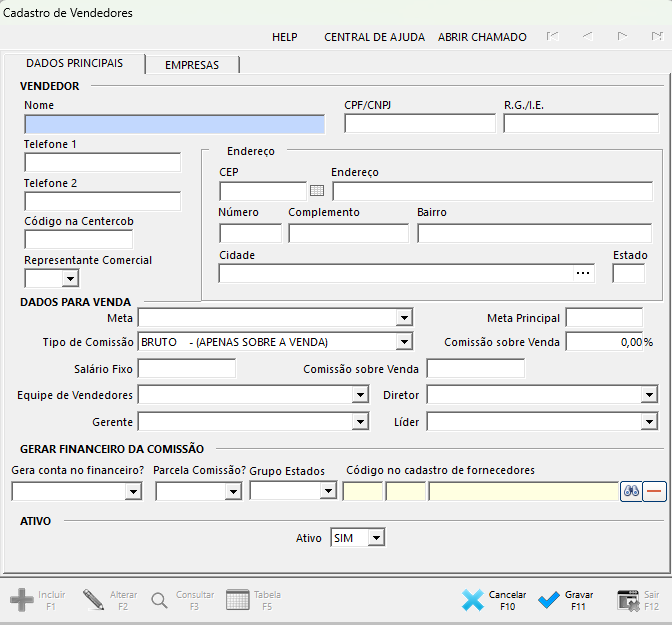The width and height of the screenshot is (672, 625).
Task: Go to the last record arrow
Action: (x=655, y=37)
